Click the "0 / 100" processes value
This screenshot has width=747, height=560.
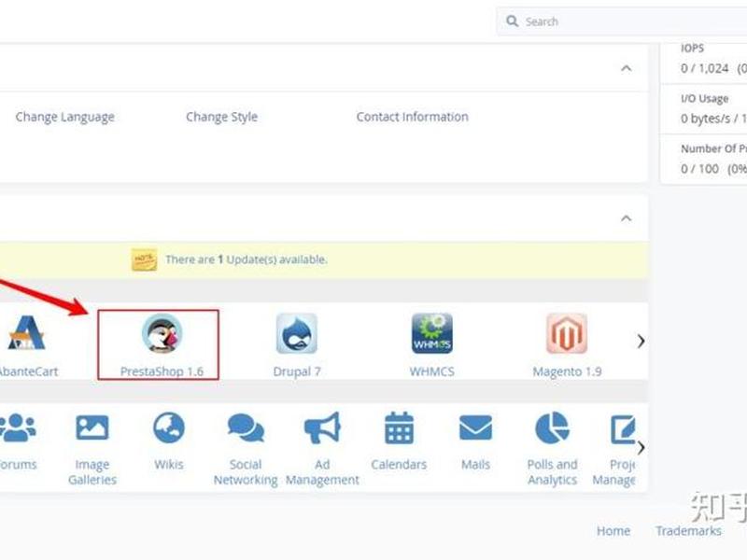tap(699, 169)
